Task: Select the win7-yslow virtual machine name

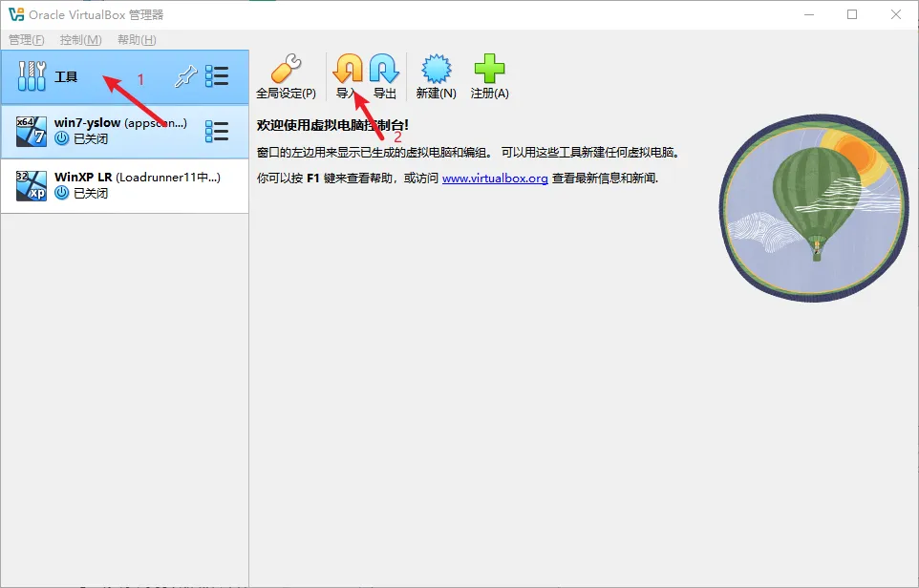Action: coord(88,123)
